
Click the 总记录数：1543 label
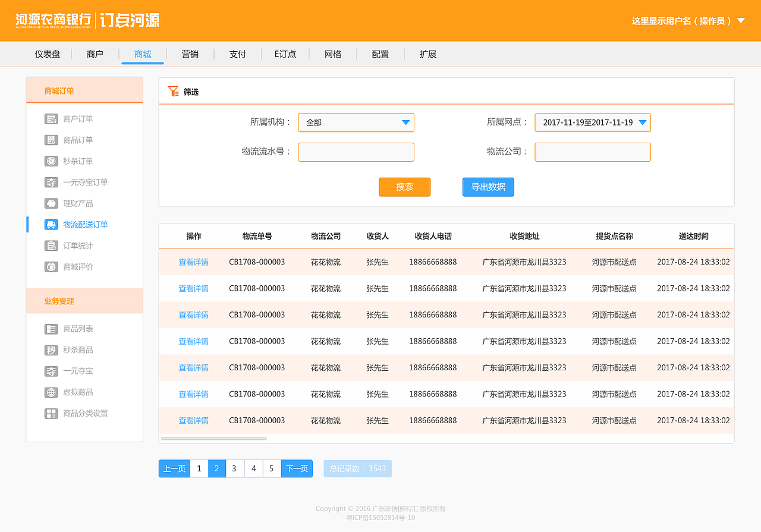tap(358, 468)
